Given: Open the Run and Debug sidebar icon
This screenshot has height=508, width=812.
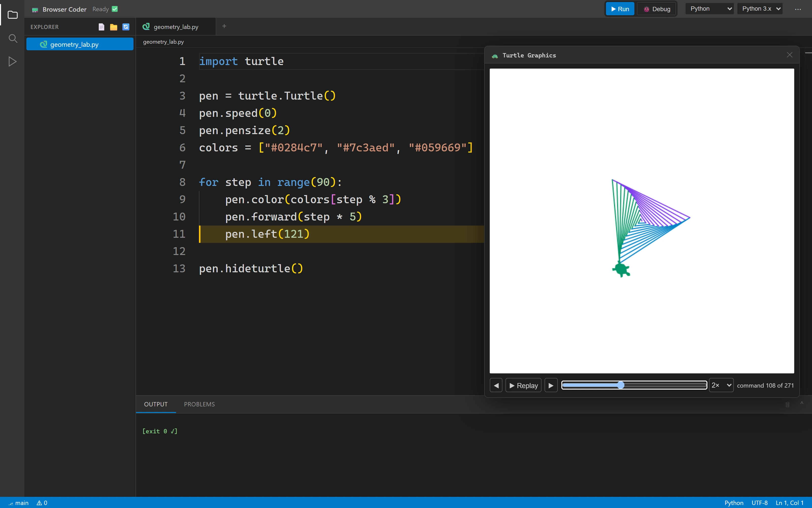Looking at the screenshot, I should coord(12,61).
